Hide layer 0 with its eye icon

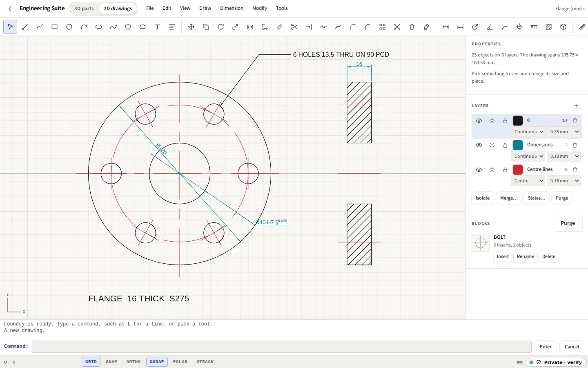tap(479, 121)
